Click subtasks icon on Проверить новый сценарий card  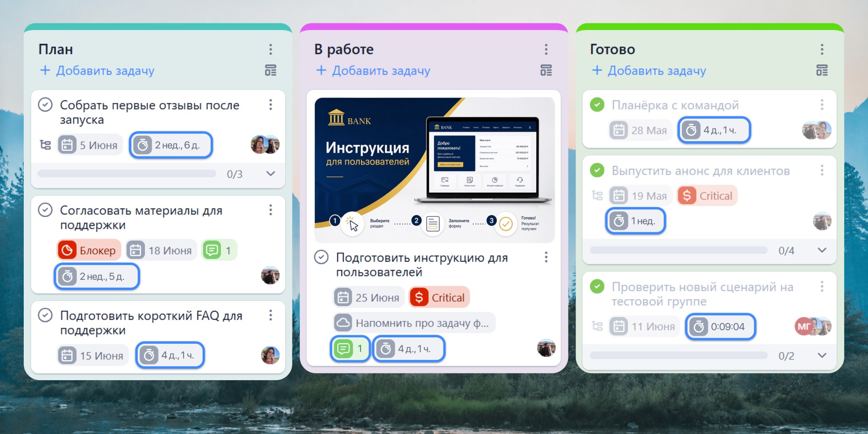[x=597, y=326]
